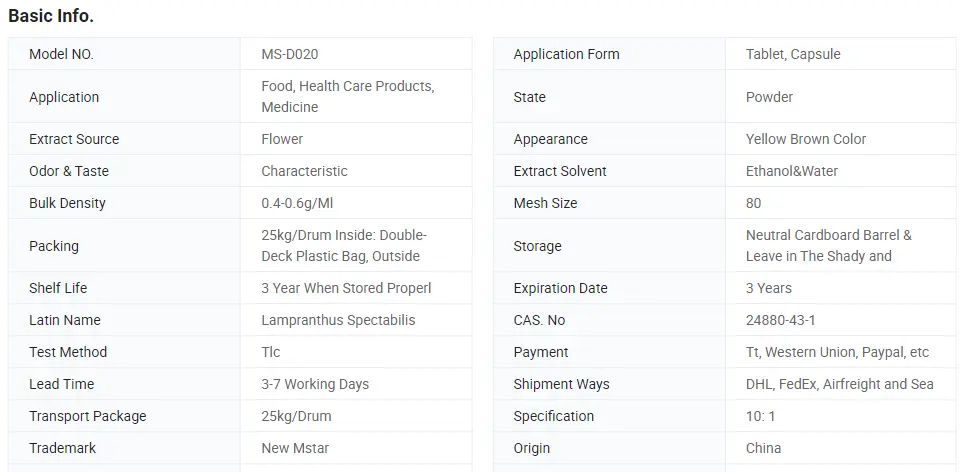Click the Tablet, Capsule value
Screen dimensions: 963x472
(793, 54)
